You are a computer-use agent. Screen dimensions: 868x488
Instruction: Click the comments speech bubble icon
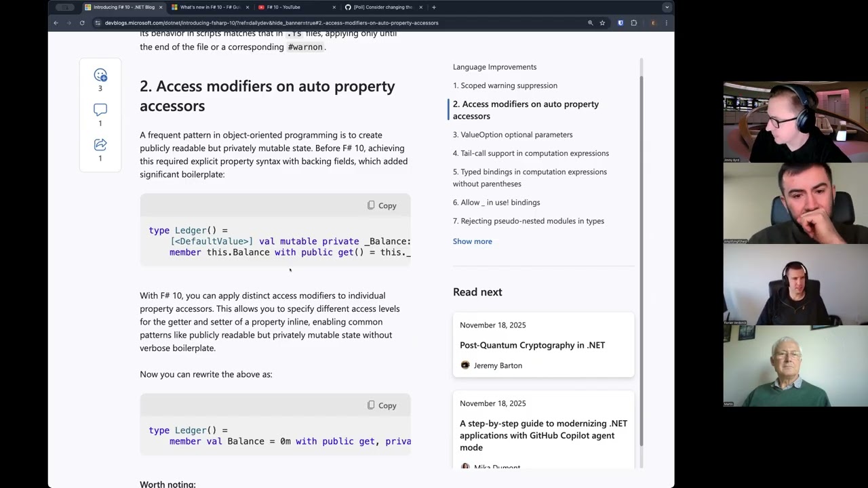[x=100, y=110]
